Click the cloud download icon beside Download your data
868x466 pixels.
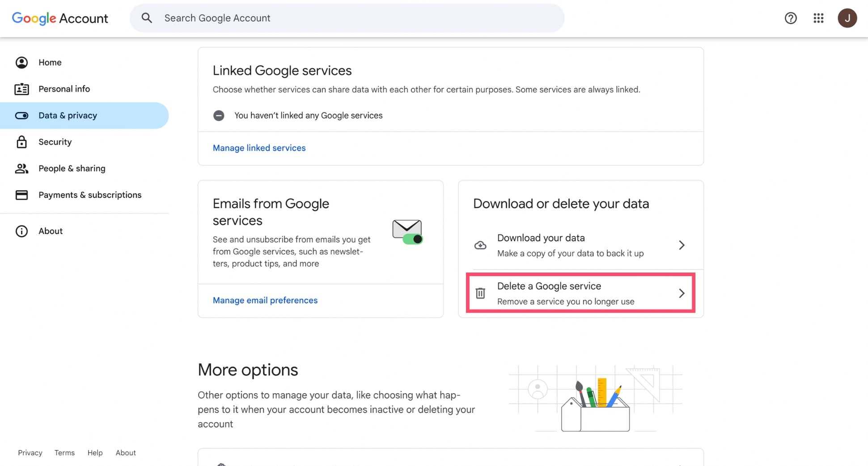coord(480,245)
